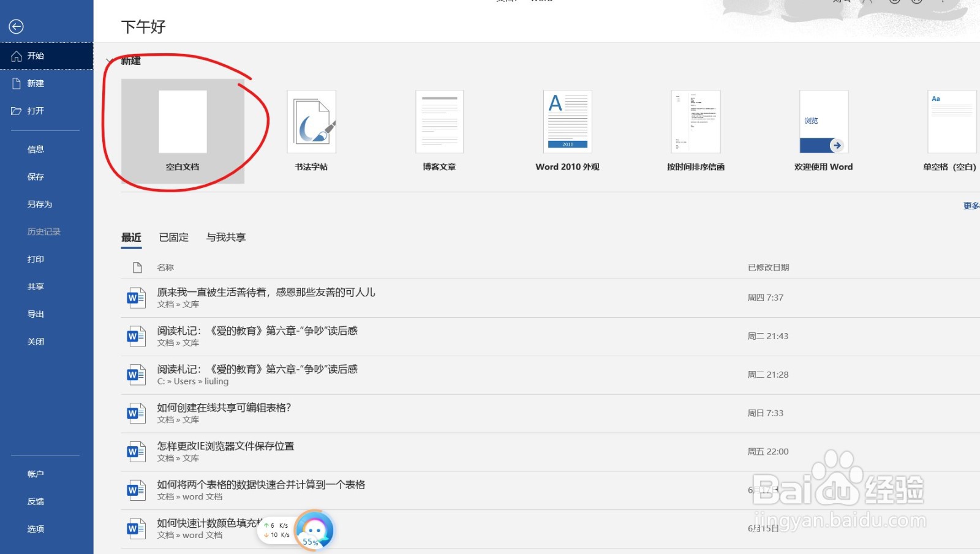Click the new document icon beside 新建
This screenshot has width=980, height=554.
[16, 83]
